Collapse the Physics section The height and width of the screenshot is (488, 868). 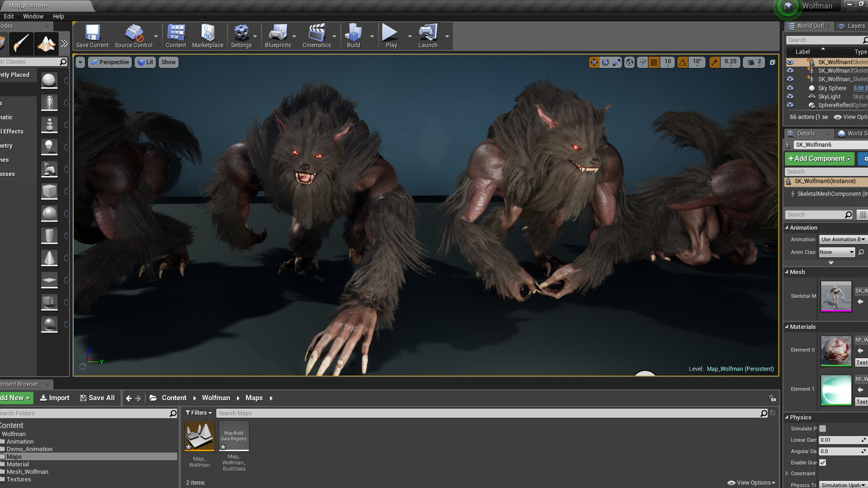[787, 418]
